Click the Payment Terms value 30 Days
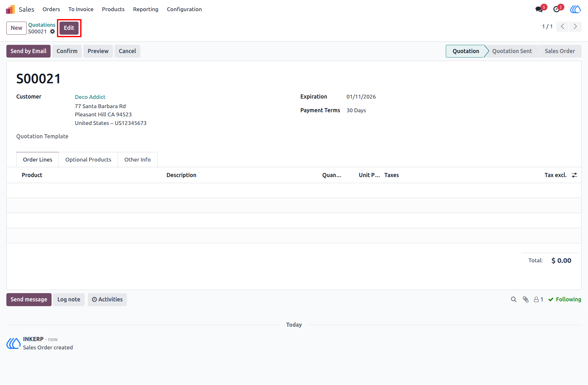 coord(356,110)
